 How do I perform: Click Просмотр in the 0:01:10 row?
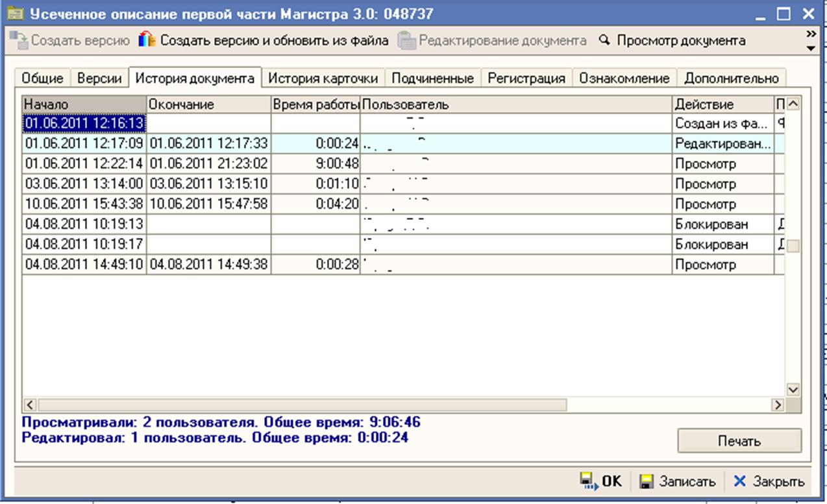[722, 184]
